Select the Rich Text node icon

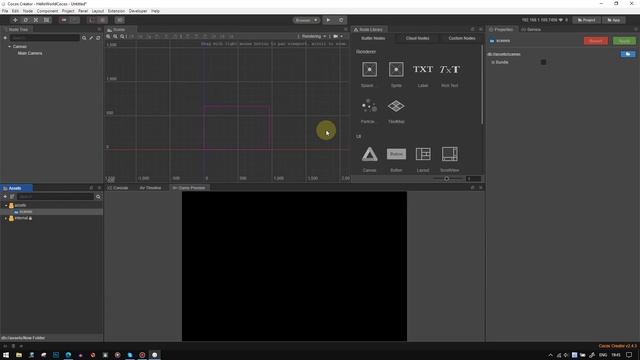click(x=449, y=69)
